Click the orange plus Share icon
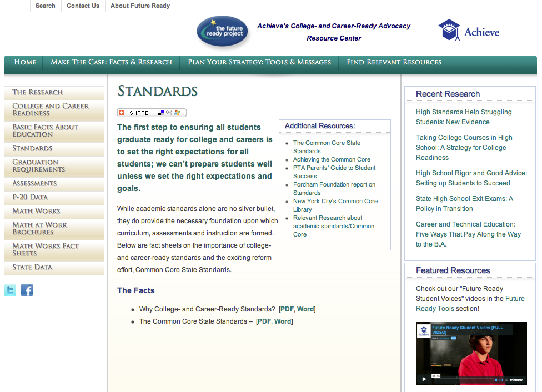The image size is (542, 392). 122,113
